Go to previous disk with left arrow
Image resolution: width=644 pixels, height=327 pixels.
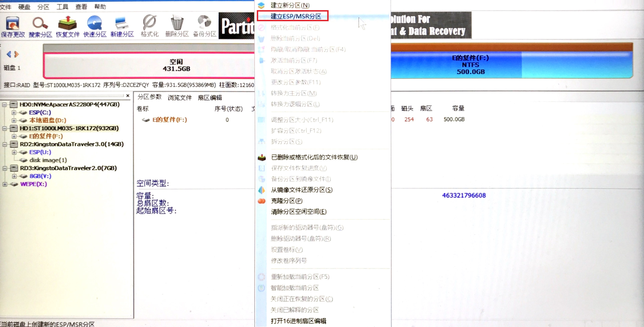(9, 54)
